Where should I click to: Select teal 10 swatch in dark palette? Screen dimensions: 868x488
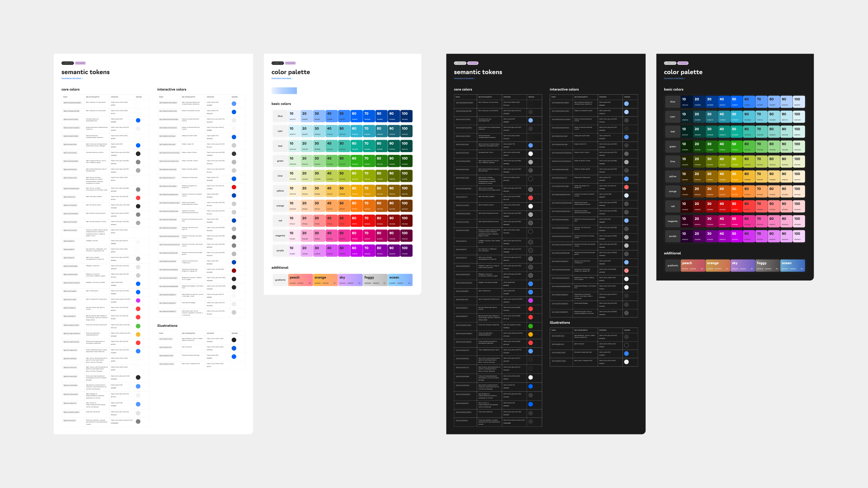687,131
